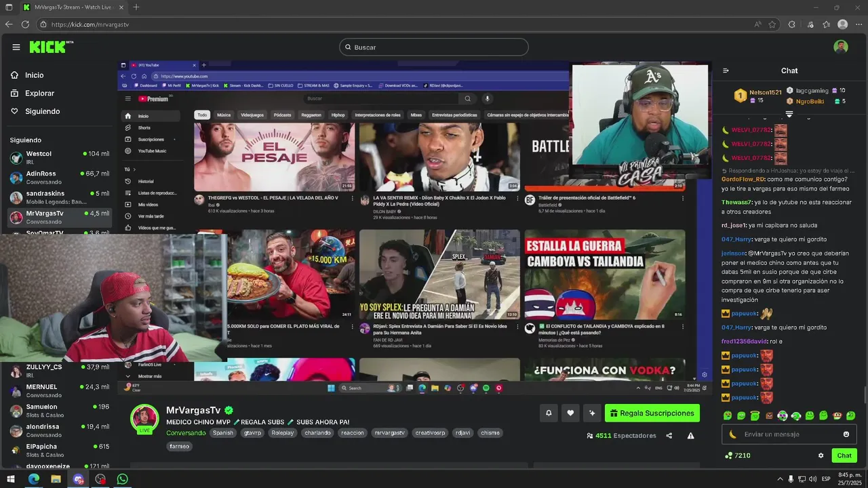This screenshot has height=488, width=868.
Task: Click the rdjavi tag
Action: point(462,432)
